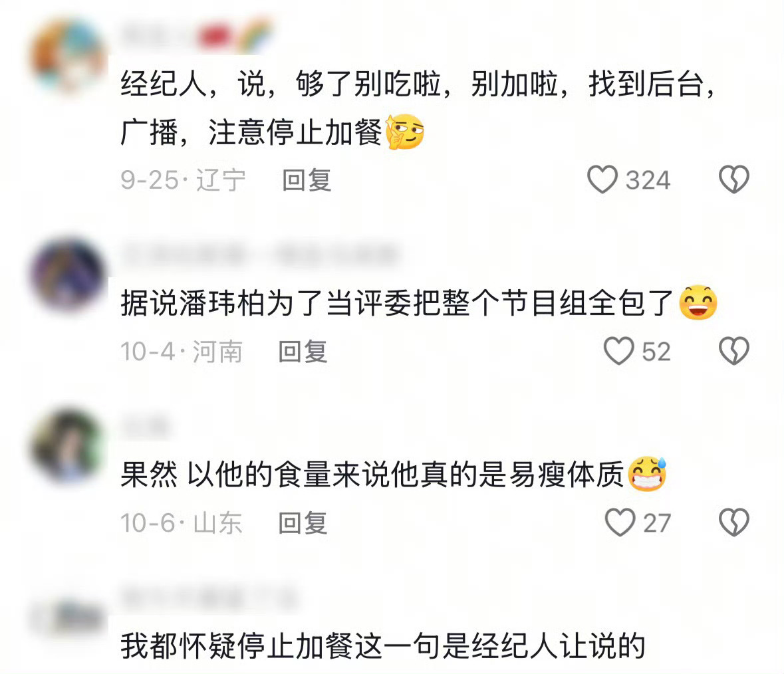Image resolution: width=784 pixels, height=674 pixels.
Task: Select the comment text 据说潘玮柏为了当评委
Action: pyautogui.click(x=419, y=303)
